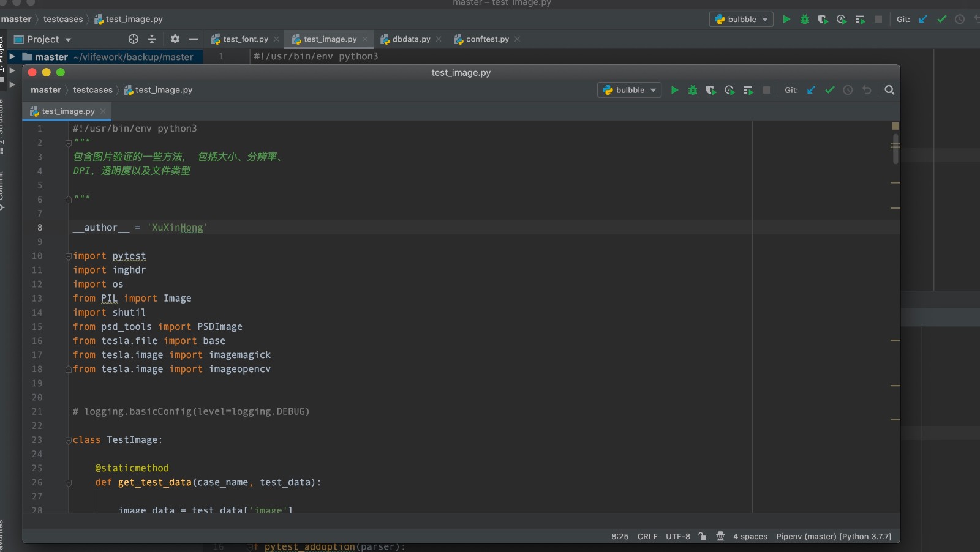Click the 'XuXinHong' string on line 8
Viewport: 980px width, 552px height.
pyautogui.click(x=177, y=228)
